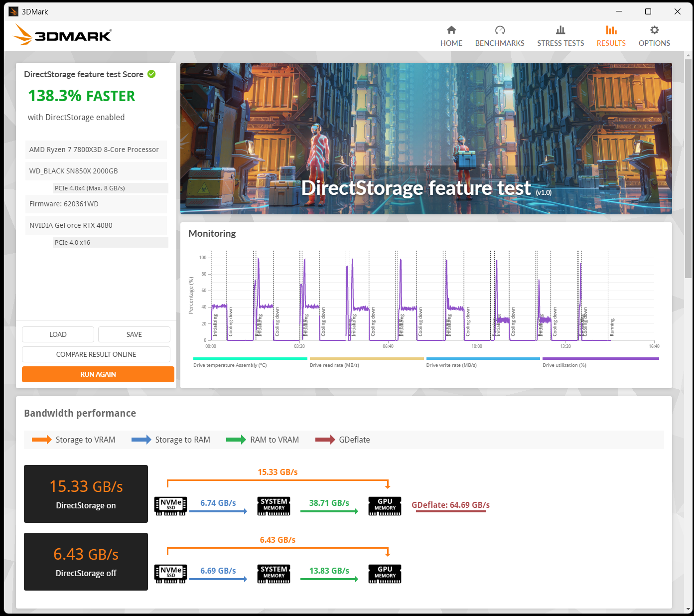Click the 3DMark logo in header
Image resolution: width=694 pixels, height=616 pixels.
62,35
